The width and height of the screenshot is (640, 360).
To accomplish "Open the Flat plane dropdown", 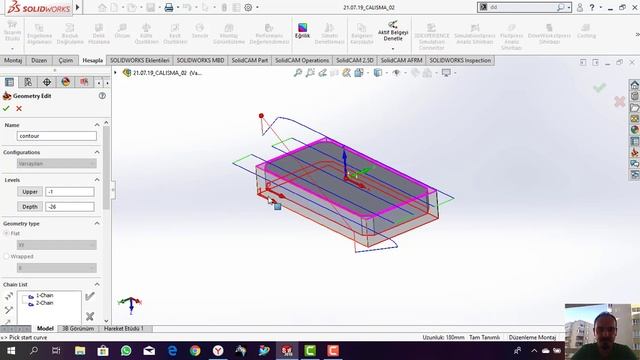I will (57, 245).
